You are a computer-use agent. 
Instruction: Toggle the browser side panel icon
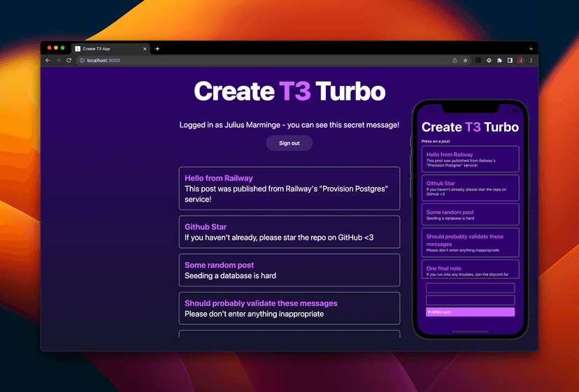pyautogui.click(x=510, y=61)
